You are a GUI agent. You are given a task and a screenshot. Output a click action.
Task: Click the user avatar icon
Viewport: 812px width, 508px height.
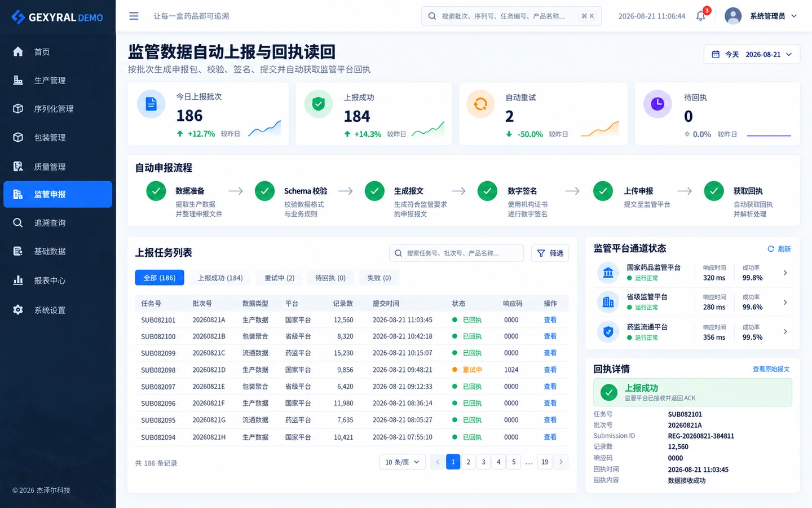coord(733,16)
